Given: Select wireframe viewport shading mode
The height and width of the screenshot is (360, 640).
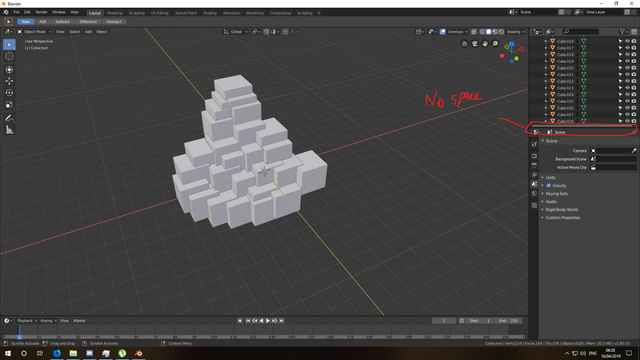Looking at the screenshot, I should 482,32.
